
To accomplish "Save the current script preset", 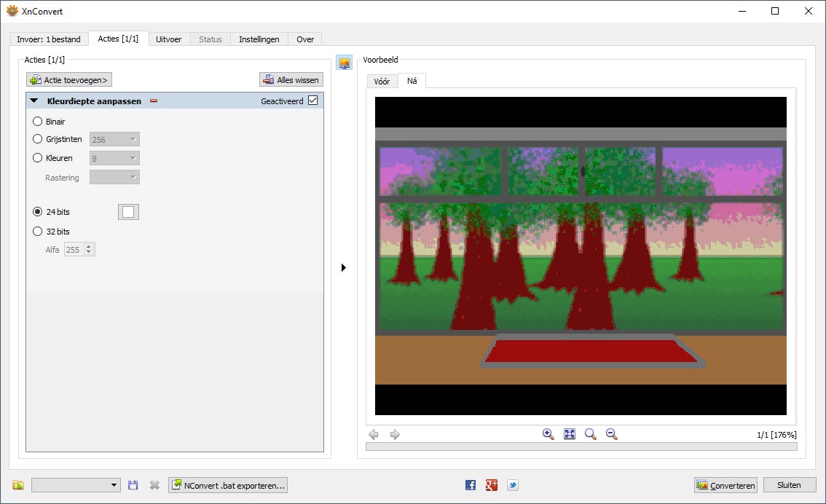I will [133, 485].
